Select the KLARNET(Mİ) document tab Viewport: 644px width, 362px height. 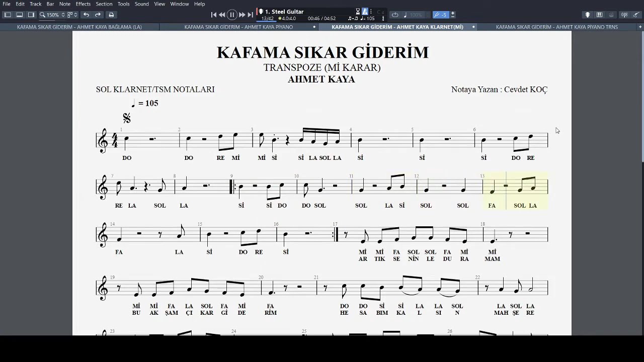(397, 27)
